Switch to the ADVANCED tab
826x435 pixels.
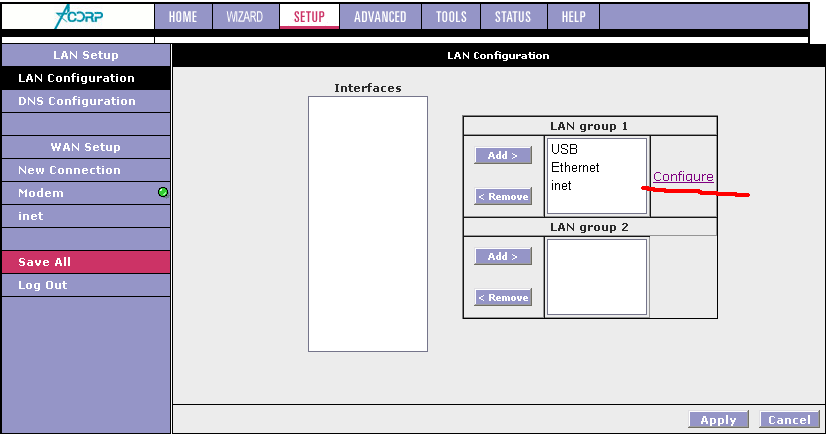[380, 16]
